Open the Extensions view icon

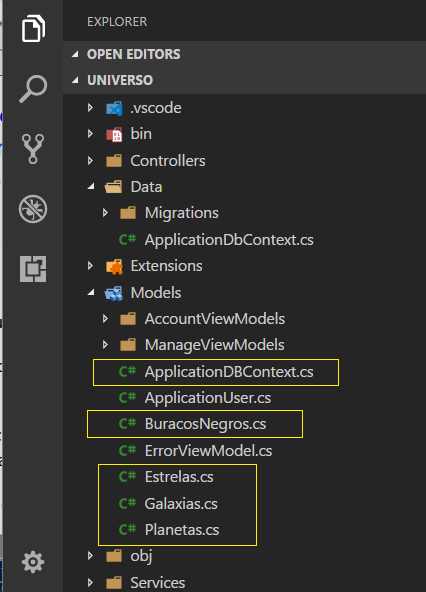(x=33, y=269)
